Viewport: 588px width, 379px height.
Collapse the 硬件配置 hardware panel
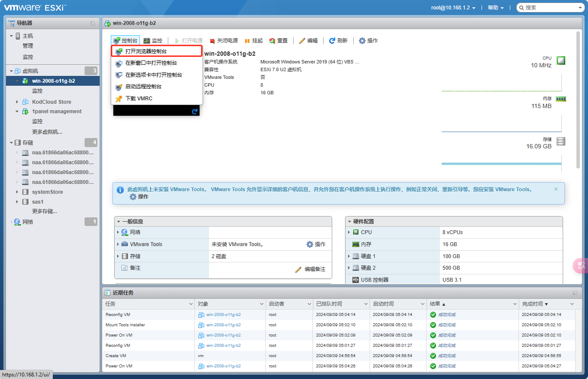point(350,222)
